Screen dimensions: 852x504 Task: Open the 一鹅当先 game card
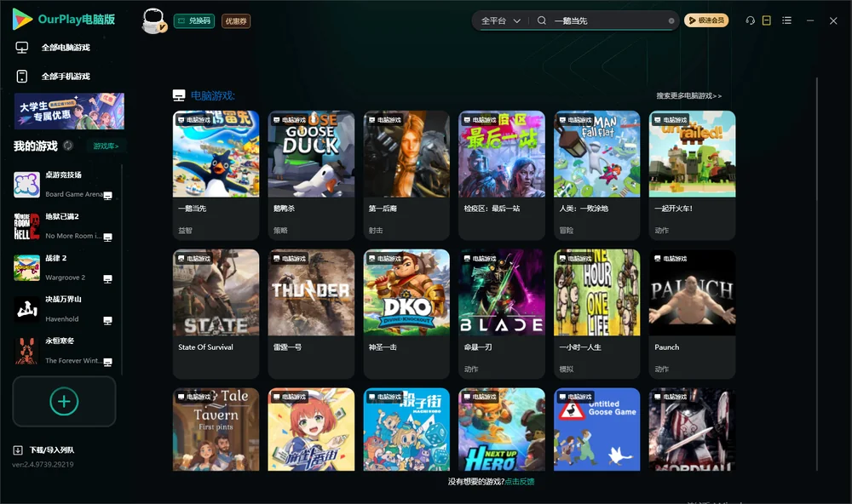pyautogui.click(x=216, y=175)
